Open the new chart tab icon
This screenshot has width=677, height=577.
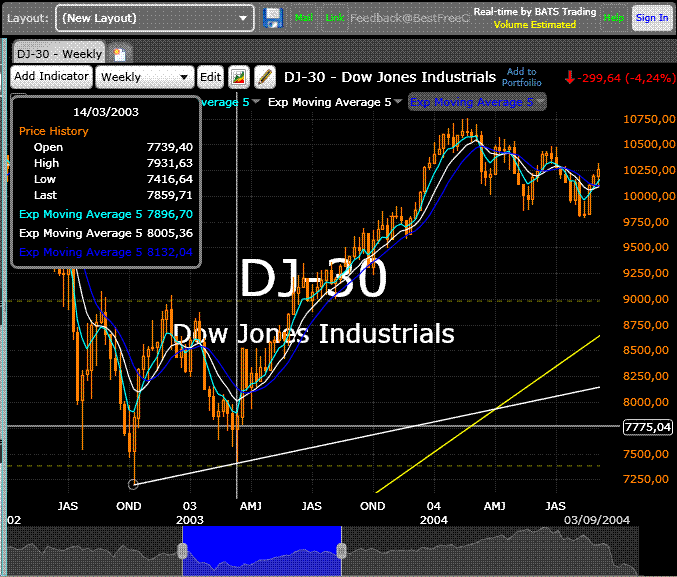(x=119, y=54)
